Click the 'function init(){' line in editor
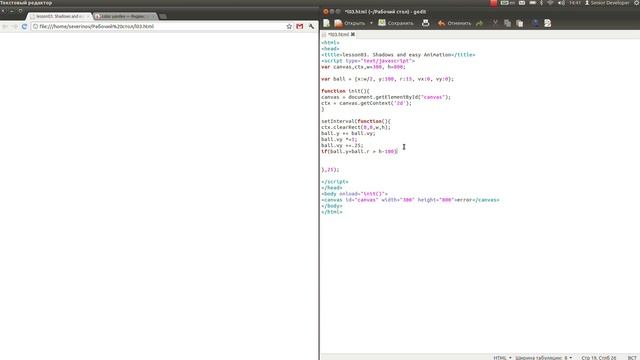This screenshot has width=640, height=360. 345,91
